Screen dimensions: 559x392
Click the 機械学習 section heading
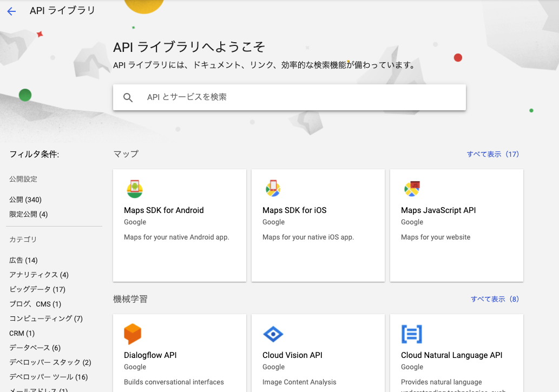130,299
